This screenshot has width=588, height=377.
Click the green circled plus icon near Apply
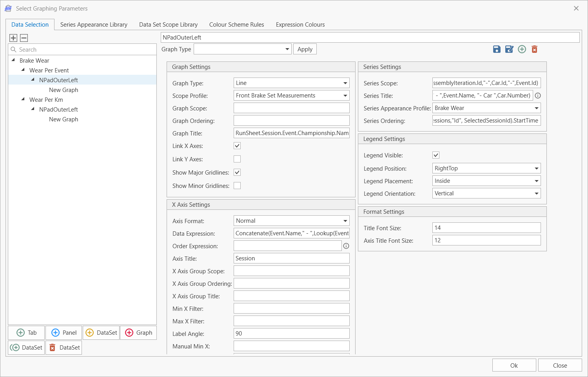522,49
